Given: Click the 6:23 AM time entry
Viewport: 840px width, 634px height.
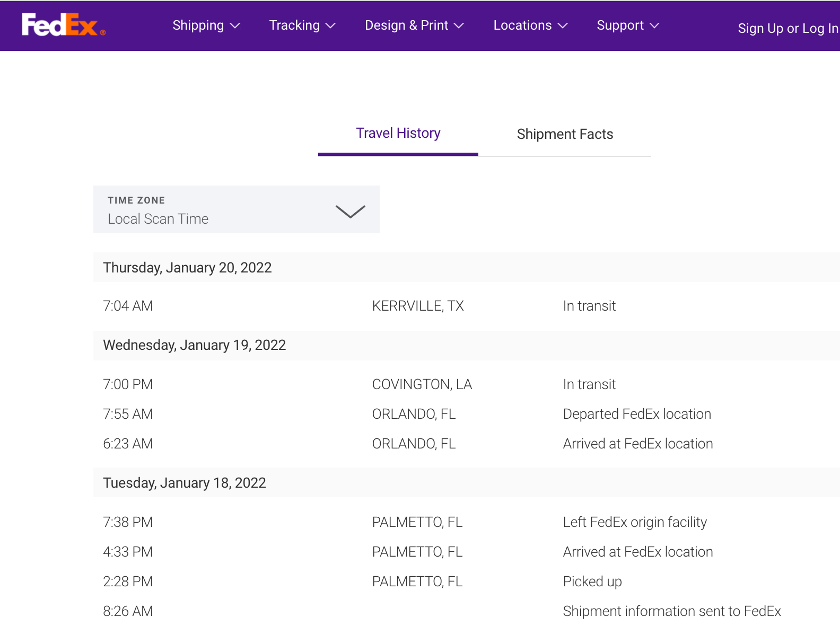Looking at the screenshot, I should [128, 444].
